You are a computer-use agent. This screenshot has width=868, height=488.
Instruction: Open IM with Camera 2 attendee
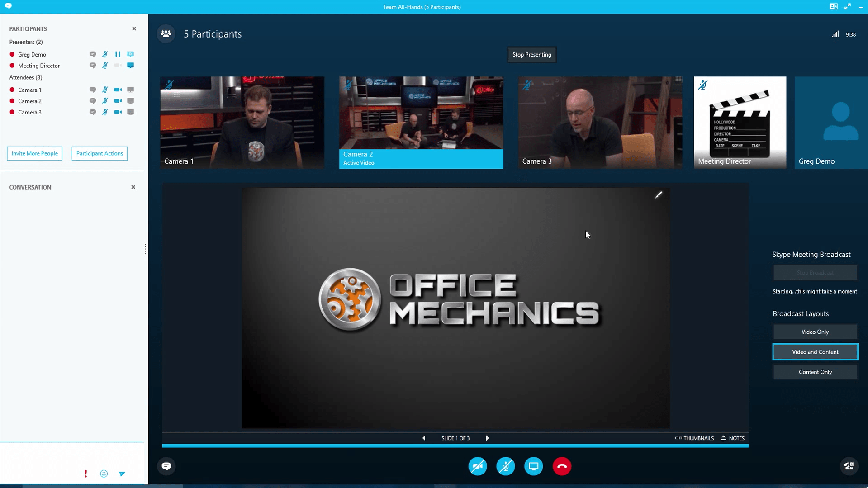pos(93,101)
